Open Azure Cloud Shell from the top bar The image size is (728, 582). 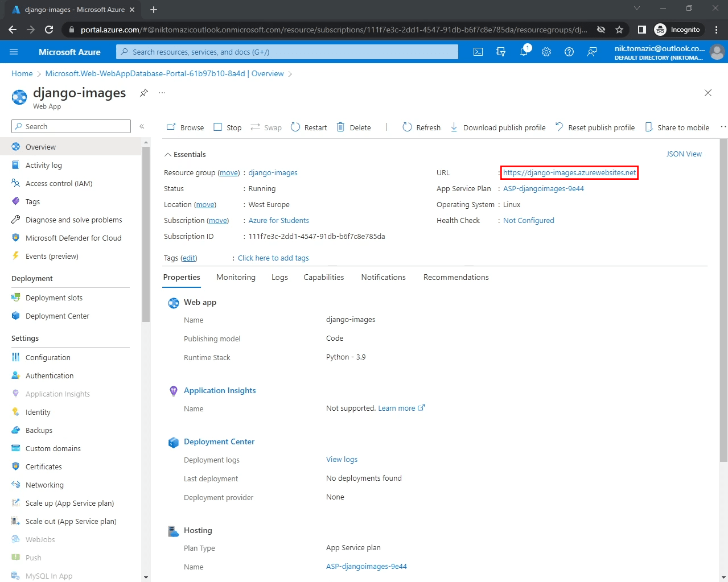[478, 52]
